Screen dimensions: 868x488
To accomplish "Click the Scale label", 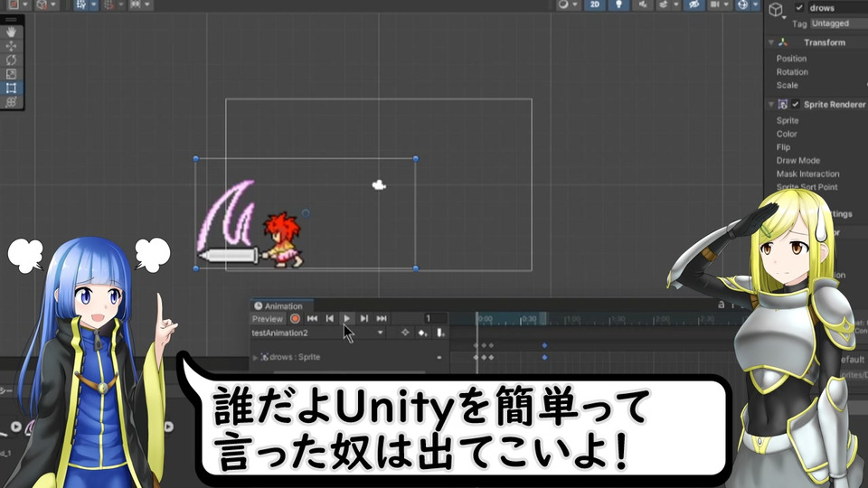I will [788, 85].
